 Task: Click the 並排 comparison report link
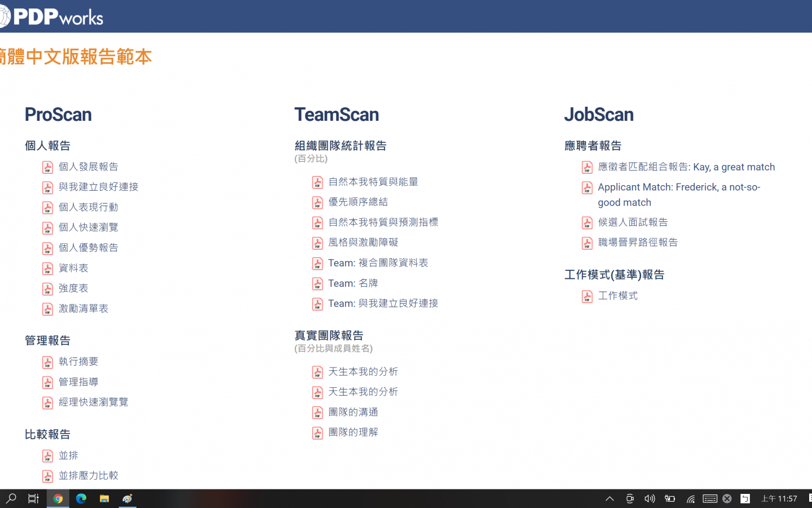[x=68, y=456]
